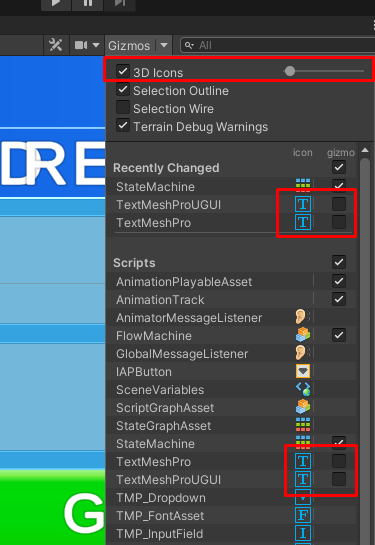Select ScriptGraphAsset row label

[x=165, y=408]
